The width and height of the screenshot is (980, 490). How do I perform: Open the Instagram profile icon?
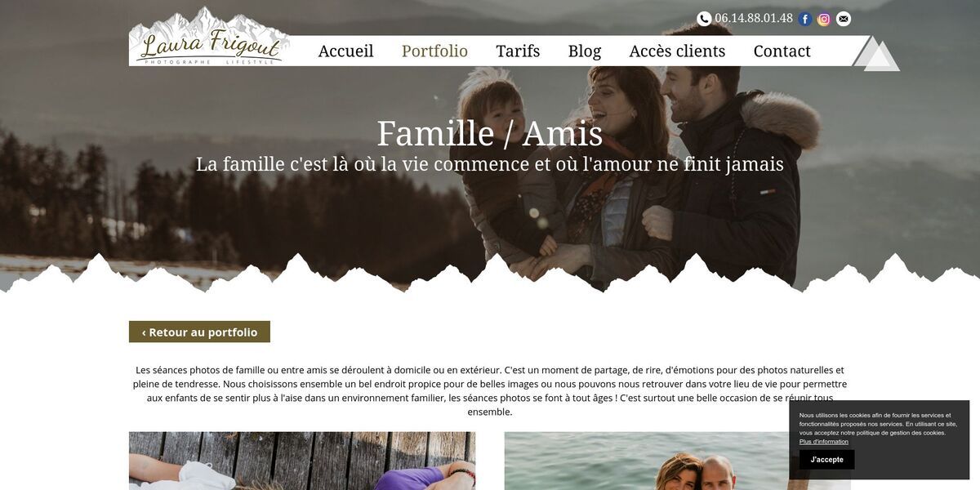(824, 19)
